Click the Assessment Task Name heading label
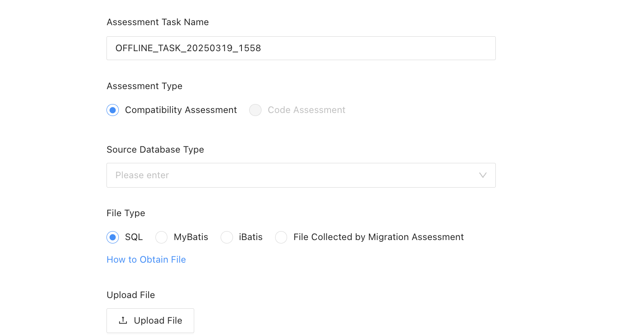 tap(158, 22)
